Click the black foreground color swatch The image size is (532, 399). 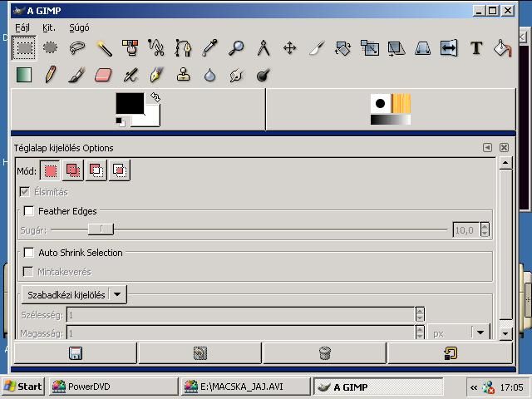click(x=130, y=103)
